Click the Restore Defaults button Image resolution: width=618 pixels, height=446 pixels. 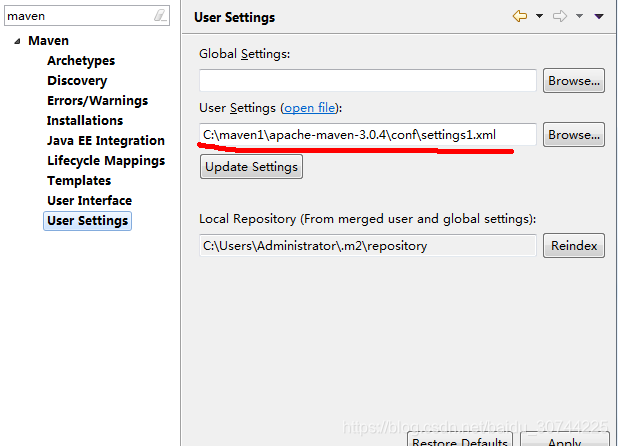click(460, 439)
